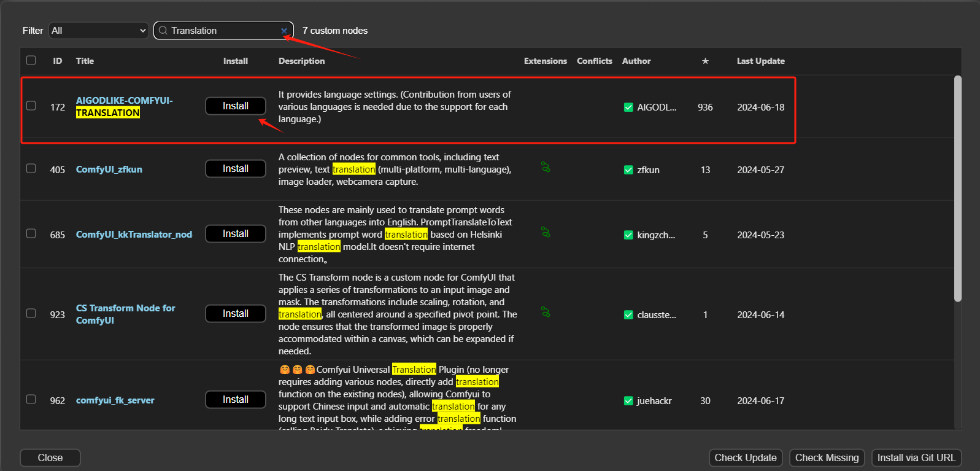Check the row 685 kkTranslator checkbox
980x471 pixels.
pos(31,233)
